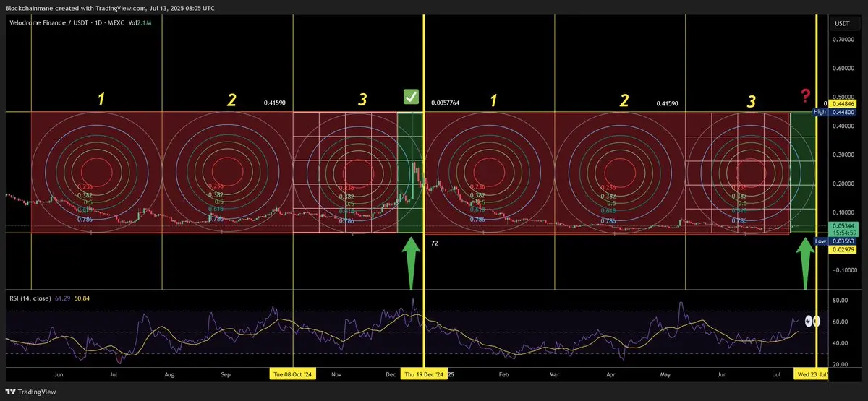This screenshot has height=401, width=868.
Task: Click the TradingView logo in the corner
Action: coord(30,391)
